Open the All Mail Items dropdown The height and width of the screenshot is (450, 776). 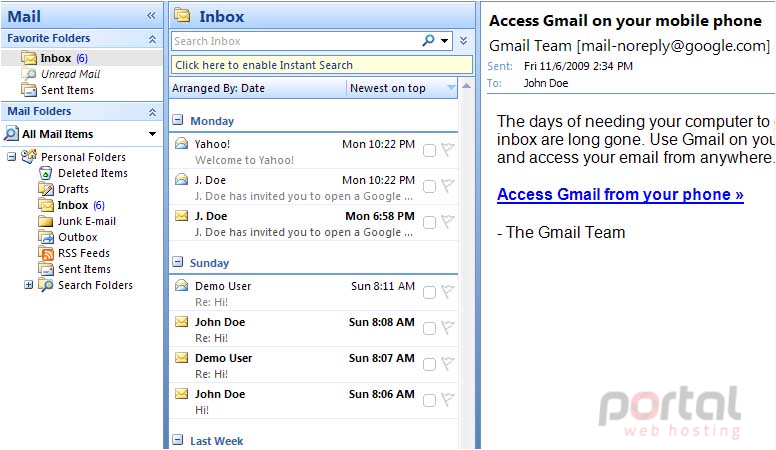[x=152, y=134]
